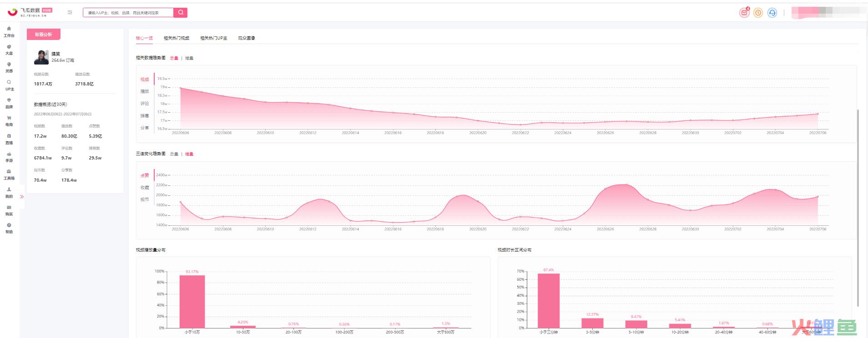Select 总量 for 三连变化趋势图
The height and width of the screenshot is (338, 868).
(x=174, y=154)
